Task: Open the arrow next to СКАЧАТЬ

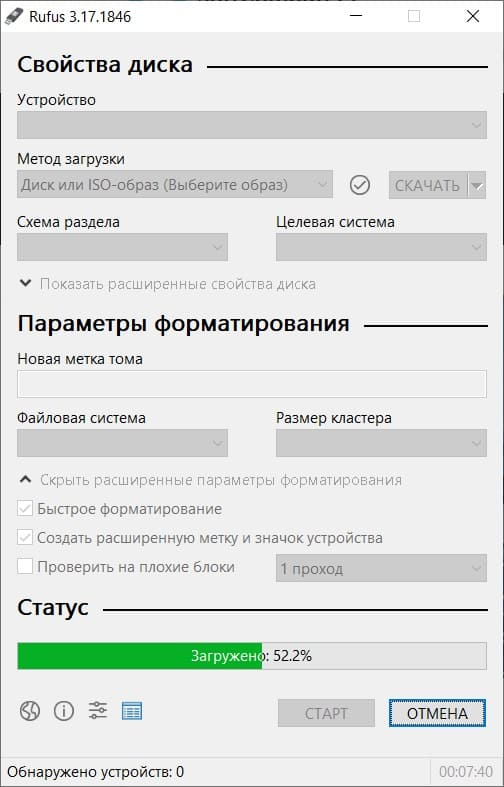Action: (x=477, y=186)
